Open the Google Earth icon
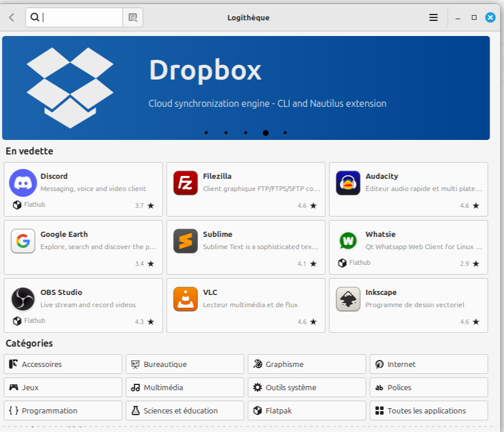This screenshot has width=504, height=432. coord(23,241)
